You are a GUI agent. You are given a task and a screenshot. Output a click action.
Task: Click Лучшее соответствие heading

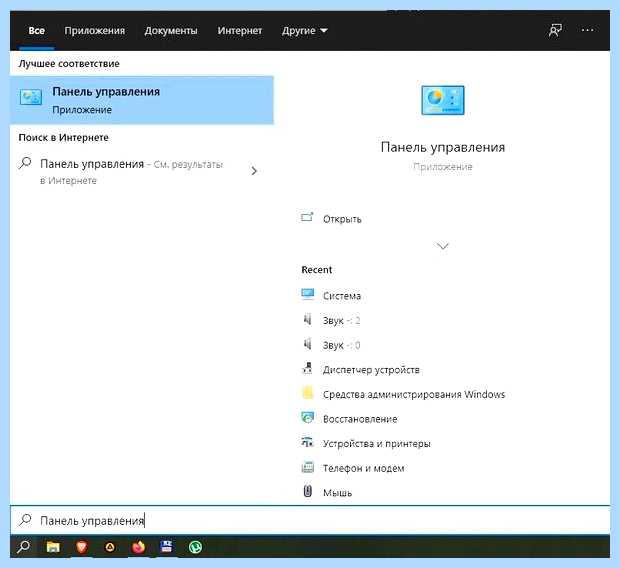69,64
